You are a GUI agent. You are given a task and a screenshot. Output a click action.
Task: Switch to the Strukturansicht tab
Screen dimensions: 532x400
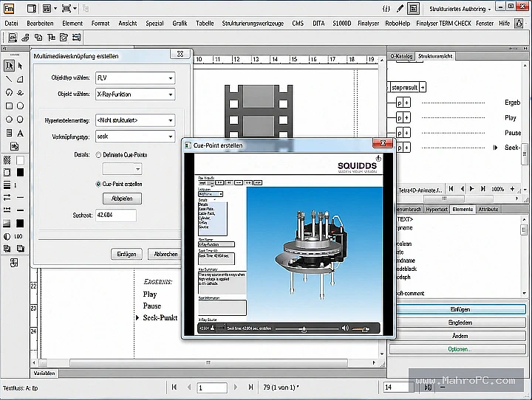pyautogui.click(x=435, y=56)
